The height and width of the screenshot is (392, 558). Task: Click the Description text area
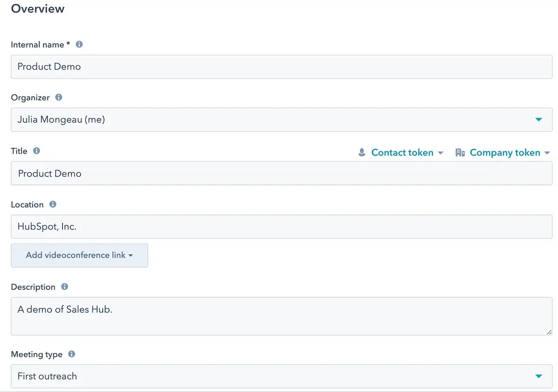282,316
